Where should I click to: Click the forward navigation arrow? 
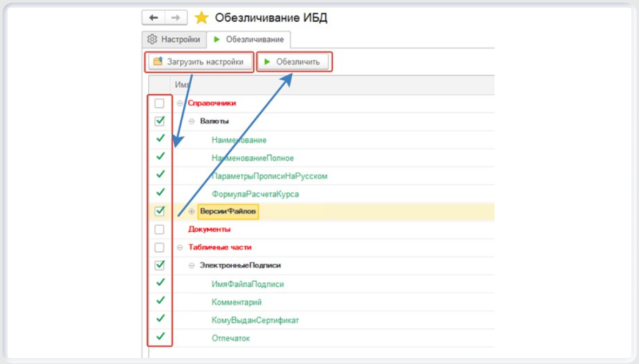(x=175, y=18)
